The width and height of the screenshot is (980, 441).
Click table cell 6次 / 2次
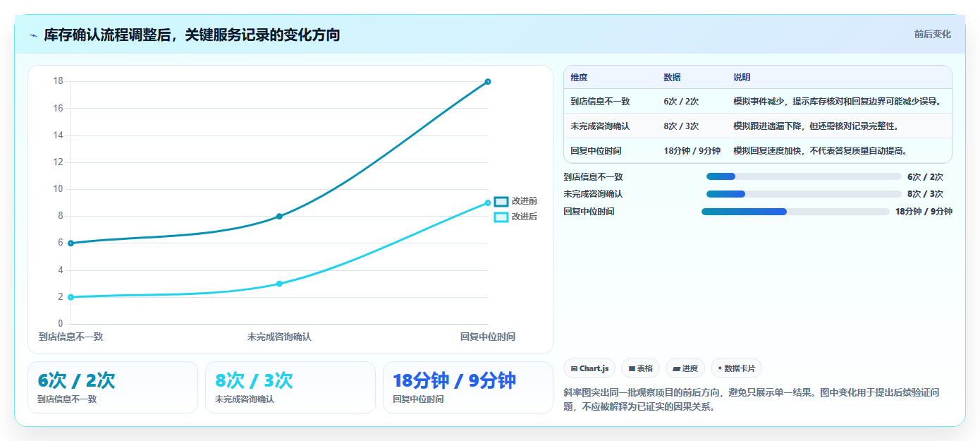681,102
